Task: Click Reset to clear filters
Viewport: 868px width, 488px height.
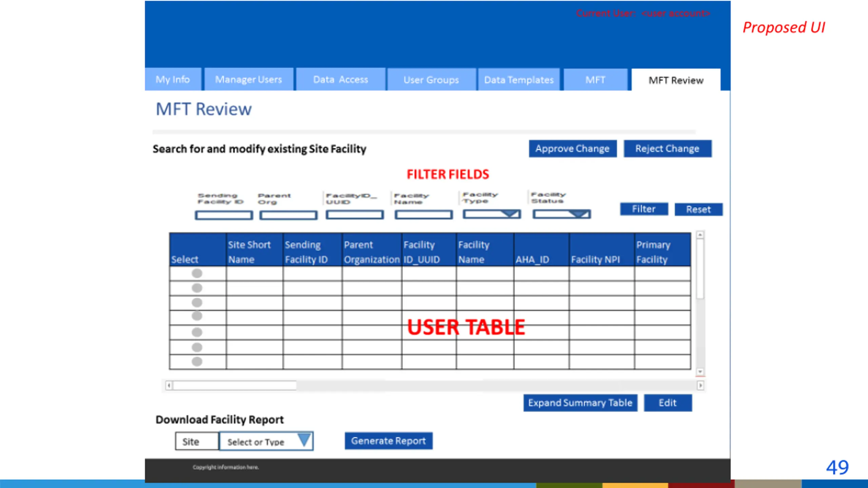Action: [x=698, y=209]
